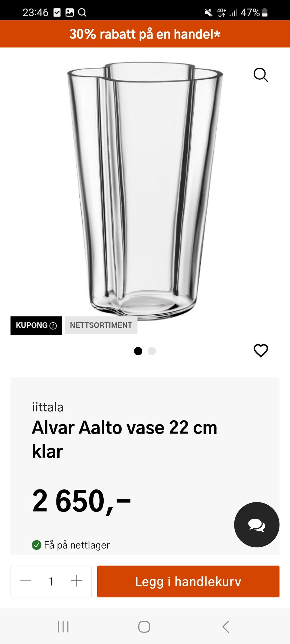This screenshot has height=644, width=290.
Task: Tap the info icon on KUPONG badge
Action: click(x=53, y=326)
